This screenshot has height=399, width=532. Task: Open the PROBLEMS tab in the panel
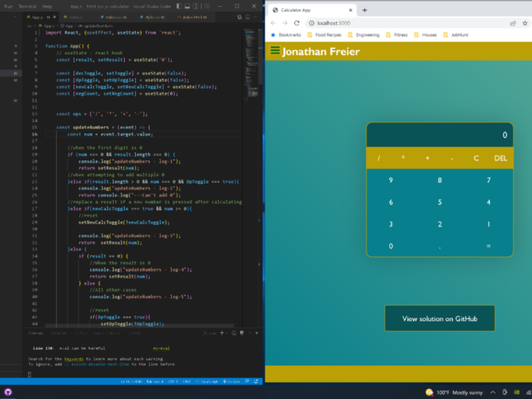[x=59, y=333]
